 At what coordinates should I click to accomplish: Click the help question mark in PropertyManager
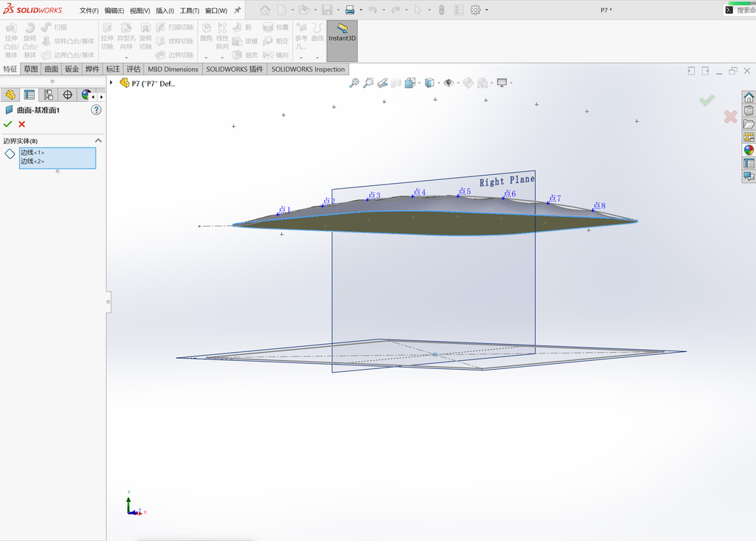pos(96,110)
